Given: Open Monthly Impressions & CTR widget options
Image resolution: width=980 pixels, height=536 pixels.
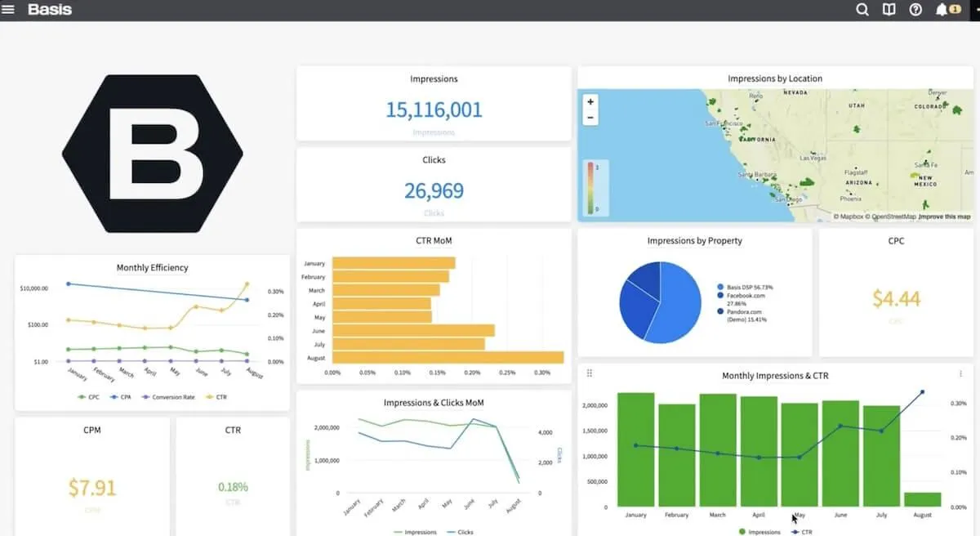Looking at the screenshot, I should tap(960, 373).
